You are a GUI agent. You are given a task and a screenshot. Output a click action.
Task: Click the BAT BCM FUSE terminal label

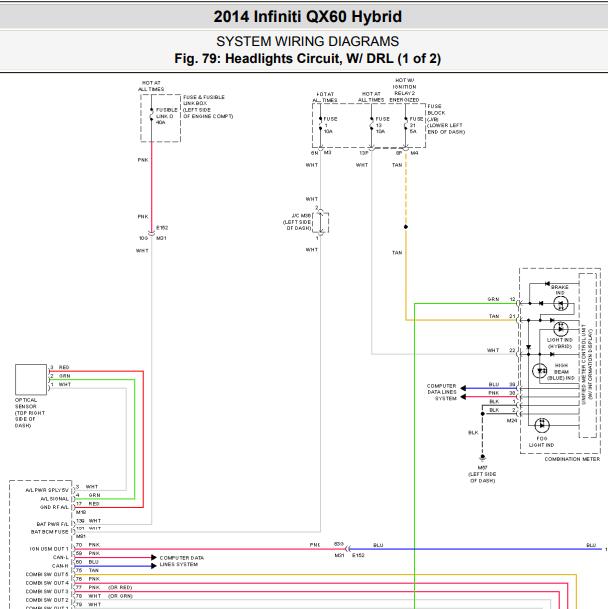pos(49,532)
